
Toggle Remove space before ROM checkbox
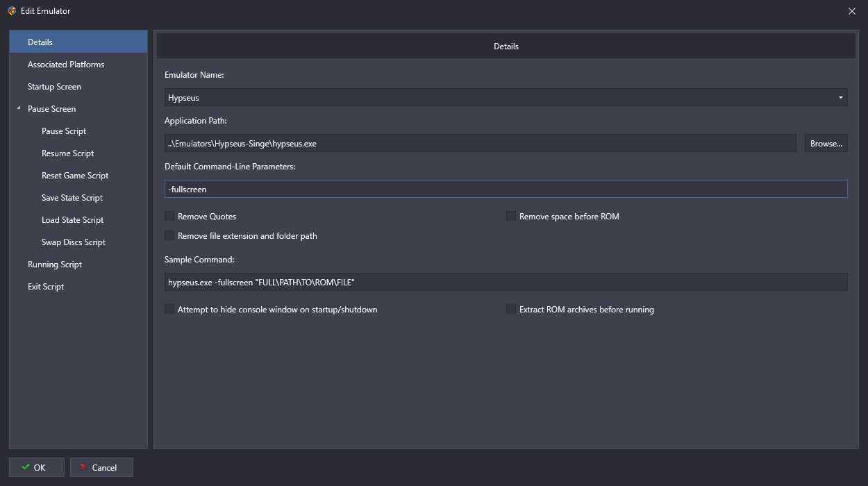click(511, 217)
